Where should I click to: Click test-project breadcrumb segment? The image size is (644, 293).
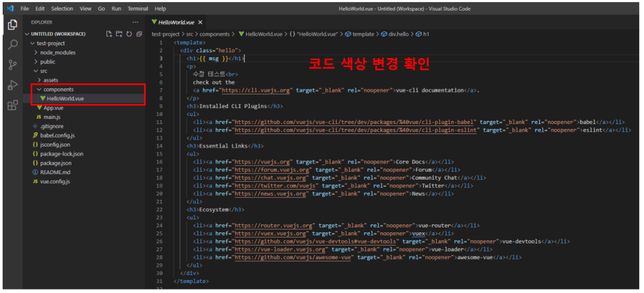pyautogui.click(x=166, y=35)
